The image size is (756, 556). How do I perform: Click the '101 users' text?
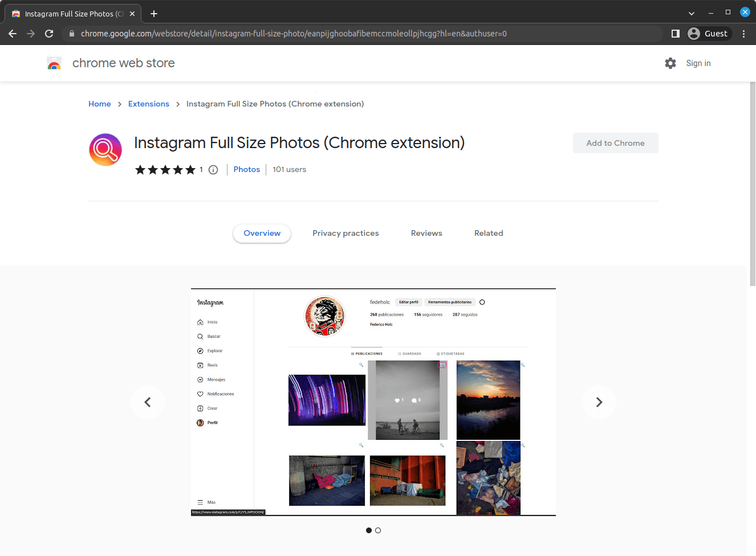point(289,169)
